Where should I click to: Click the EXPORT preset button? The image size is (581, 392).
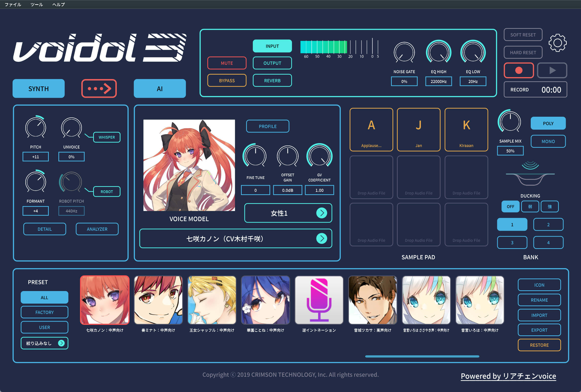(539, 330)
